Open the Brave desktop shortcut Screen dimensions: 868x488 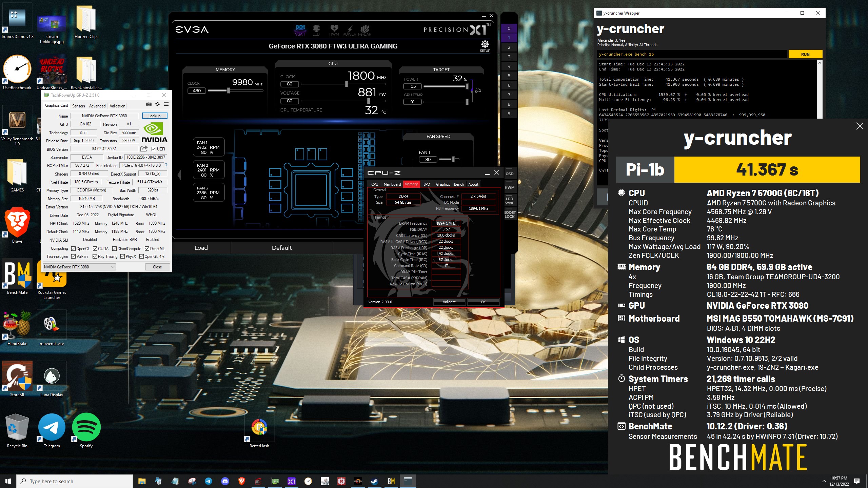tap(17, 225)
